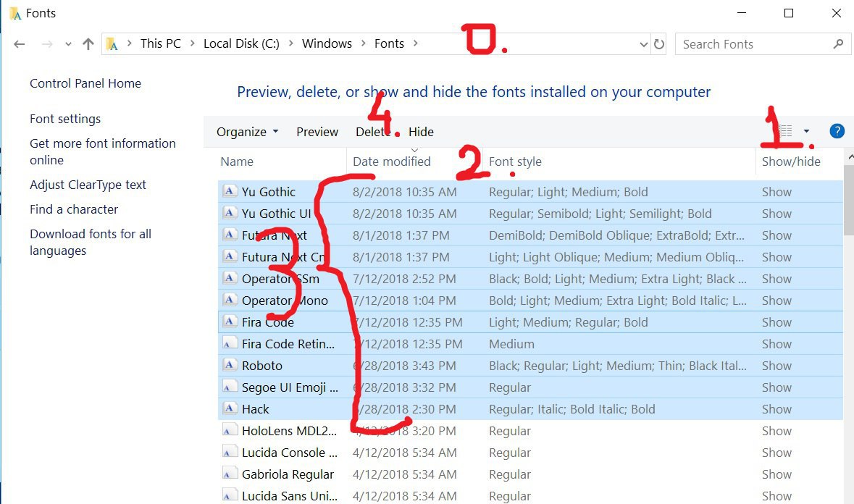Click the Gabriola Regular font icon
854x504 pixels.
coord(230,474)
